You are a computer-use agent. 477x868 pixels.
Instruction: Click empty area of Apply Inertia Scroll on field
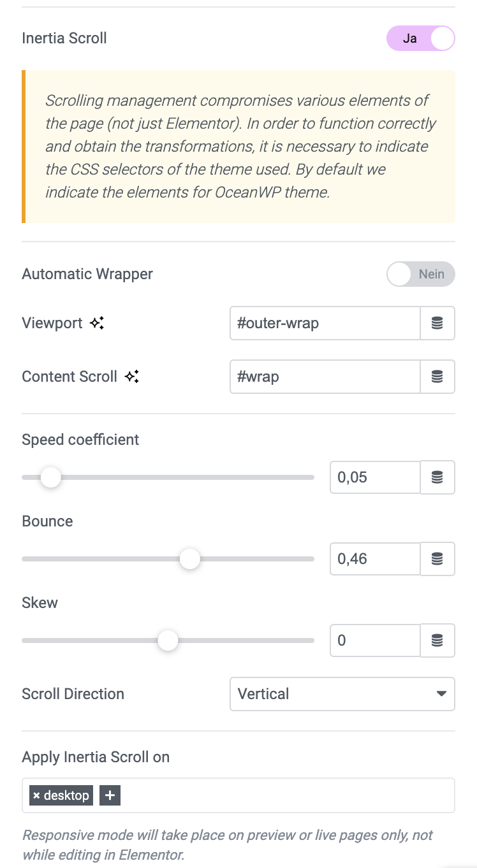287,795
